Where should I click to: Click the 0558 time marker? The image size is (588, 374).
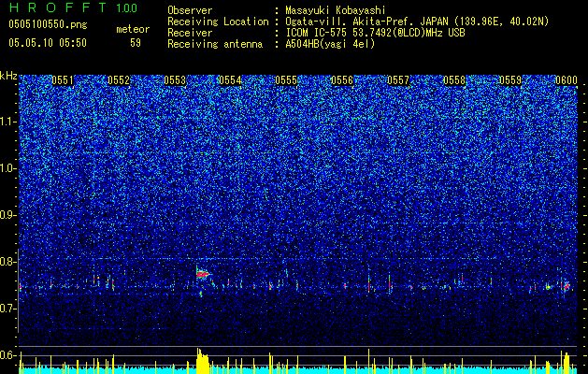tap(454, 80)
